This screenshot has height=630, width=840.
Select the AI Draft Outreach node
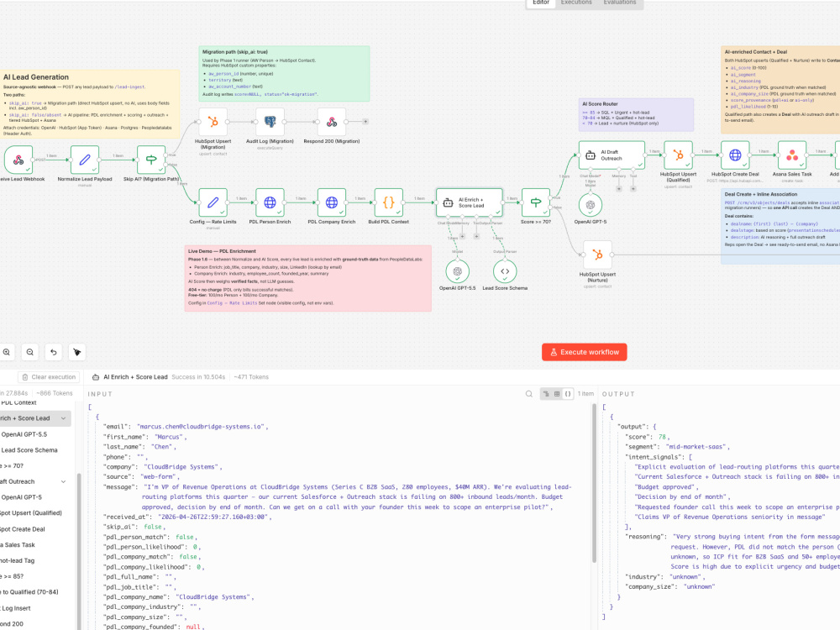[612, 155]
